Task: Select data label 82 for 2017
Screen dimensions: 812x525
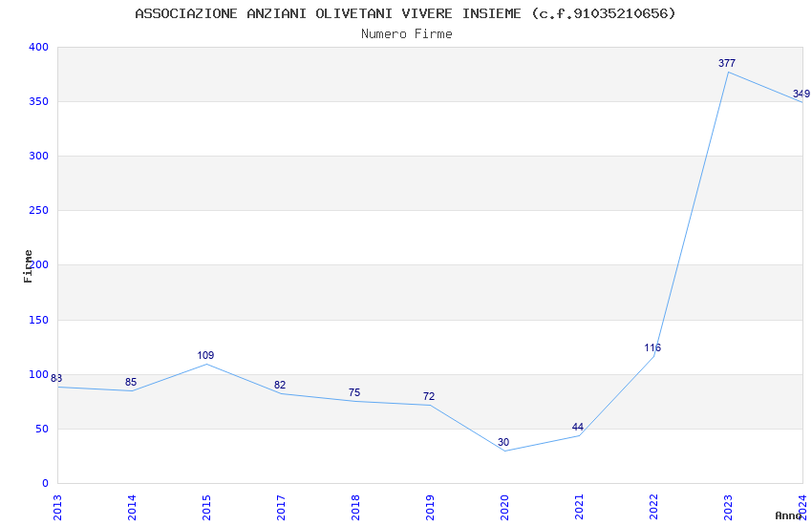Action: 280,385
